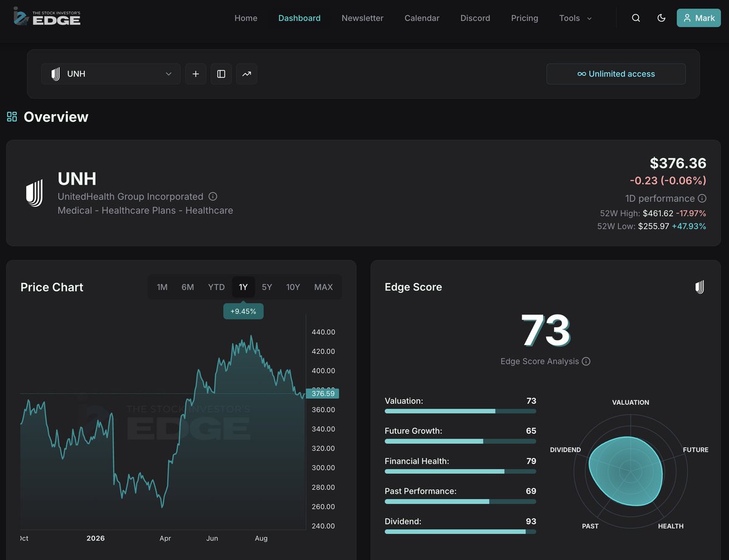Click the plus add-ticker icon
This screenshot has height=560, width=729.
point(196,74)
